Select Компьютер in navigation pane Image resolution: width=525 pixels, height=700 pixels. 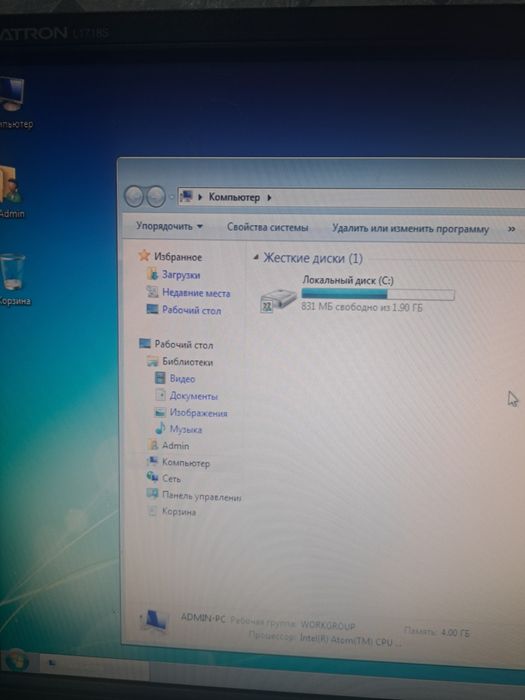186,463
